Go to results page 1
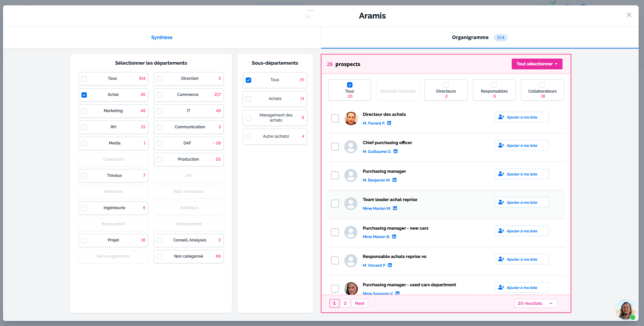644x326 pixels. pyautogui.click(x=334, y=303)
